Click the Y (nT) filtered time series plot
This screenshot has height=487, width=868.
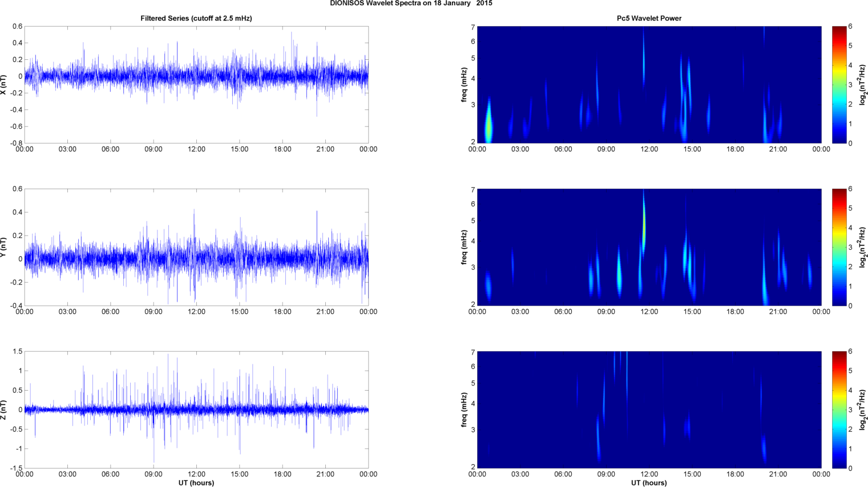point(196,247)
